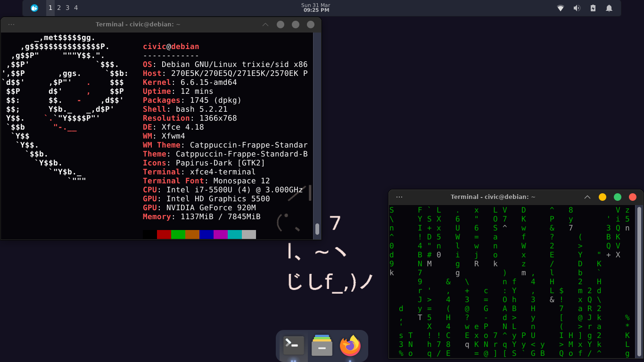Click the 'Memory: 1137MiB / 7845MiB' line
This screenshot has width=644, height=362.
[202, 217]
